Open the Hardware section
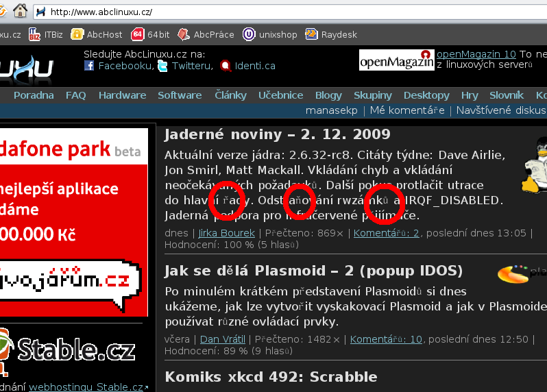This screenshot has height=392, width=547. tap(123, 95)
